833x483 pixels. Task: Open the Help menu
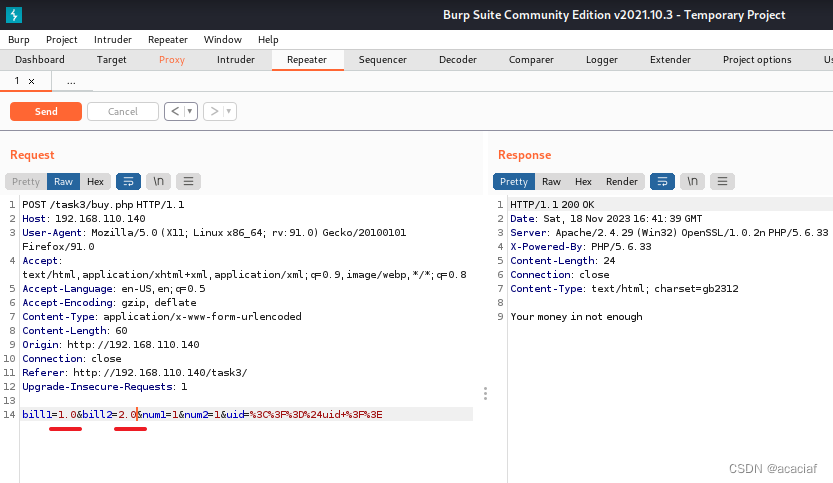268,40
